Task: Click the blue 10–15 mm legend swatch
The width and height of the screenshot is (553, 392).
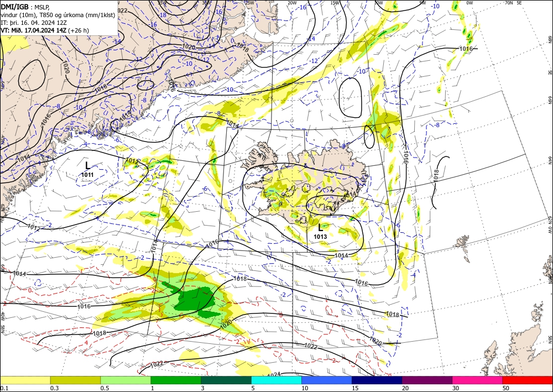Action: click(327, 380)
